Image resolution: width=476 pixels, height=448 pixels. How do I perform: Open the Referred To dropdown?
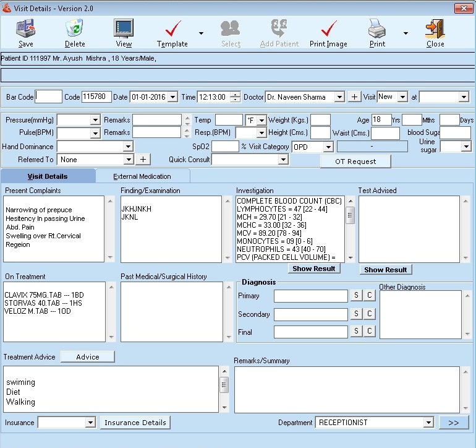tap(129, 160)
